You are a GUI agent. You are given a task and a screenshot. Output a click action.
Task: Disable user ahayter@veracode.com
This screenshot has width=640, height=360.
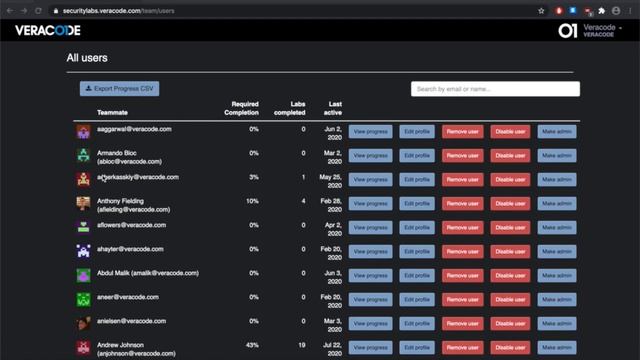point(510,251)
